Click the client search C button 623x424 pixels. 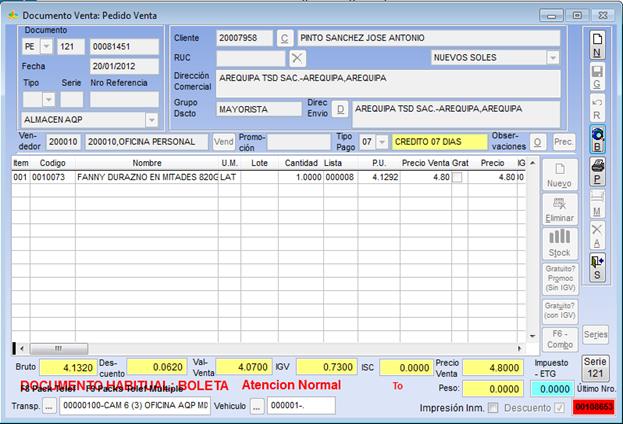pos(284,39)
